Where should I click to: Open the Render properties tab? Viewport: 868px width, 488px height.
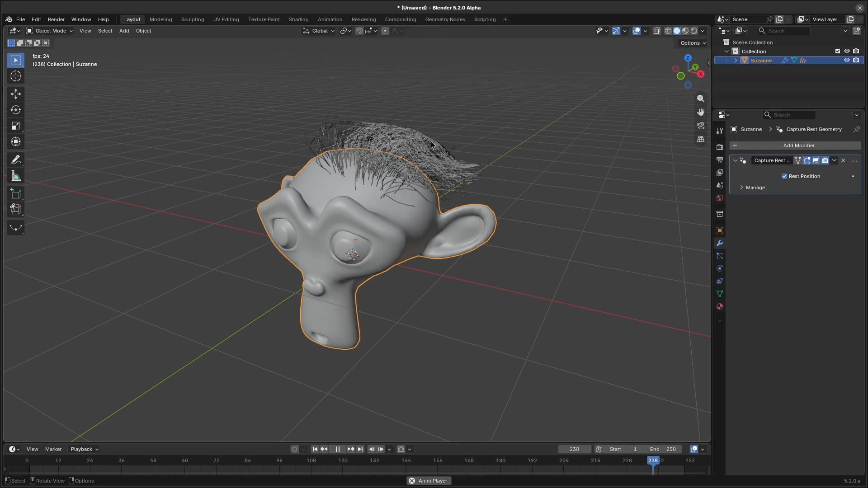(720, 147)
